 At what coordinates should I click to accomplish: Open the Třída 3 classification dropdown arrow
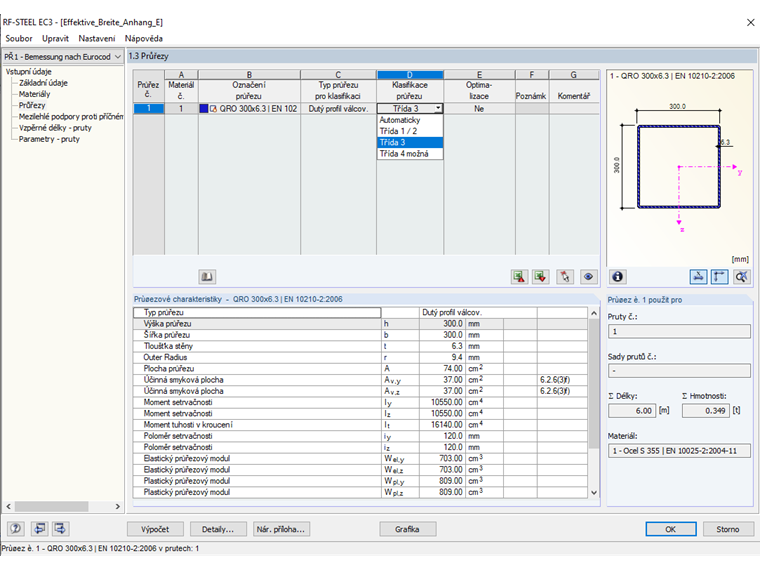(438, 109)
